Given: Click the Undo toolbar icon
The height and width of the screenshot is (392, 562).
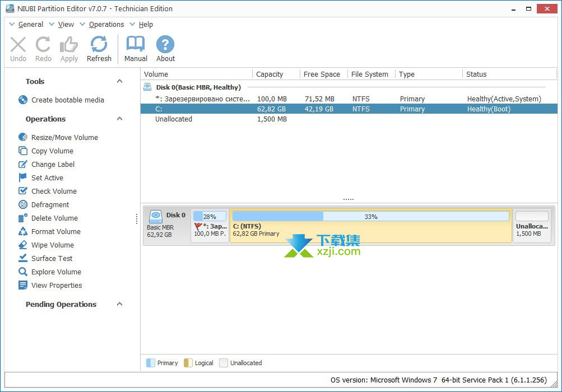Looking at the screenshot, I should (x=18, y=45).
